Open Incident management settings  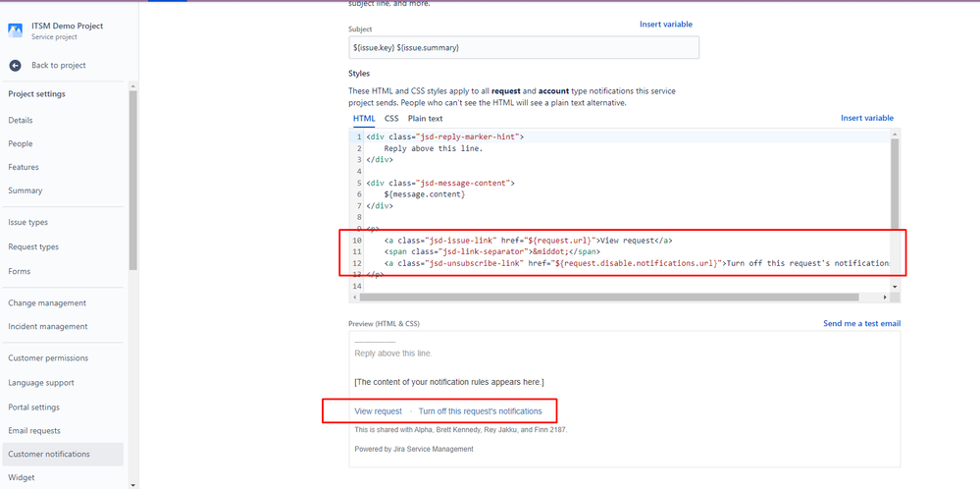48,326
